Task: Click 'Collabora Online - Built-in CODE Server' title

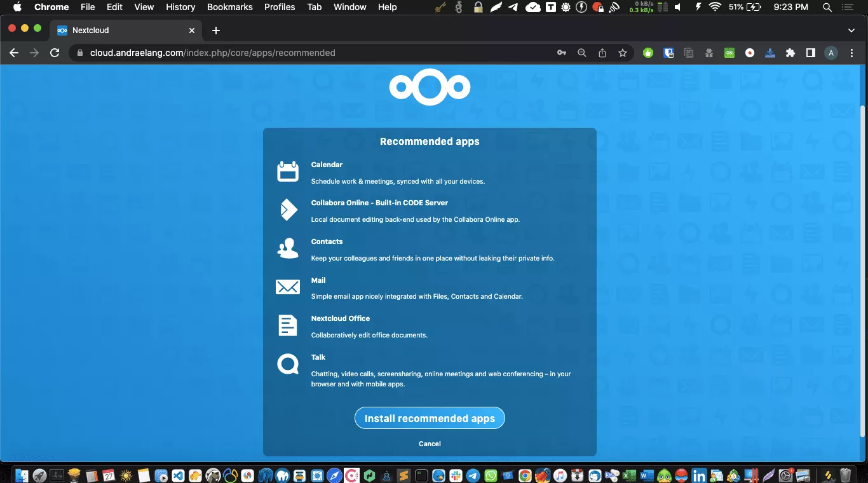Action: [379, 203]
